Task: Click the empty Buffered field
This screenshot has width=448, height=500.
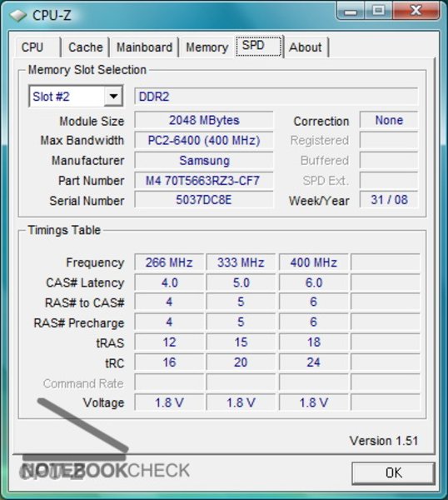Action: (389, 160)
